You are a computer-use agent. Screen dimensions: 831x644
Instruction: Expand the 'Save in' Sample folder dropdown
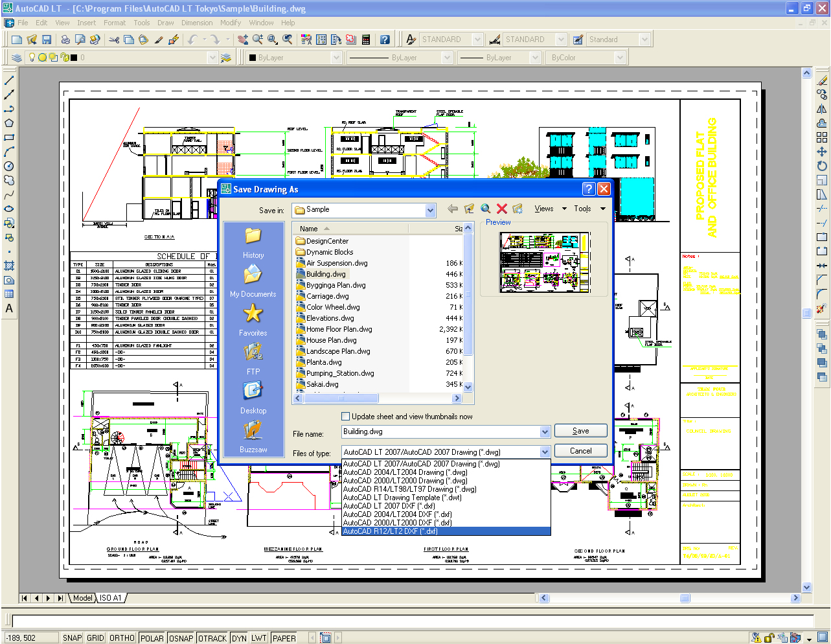tap(431, 210)
